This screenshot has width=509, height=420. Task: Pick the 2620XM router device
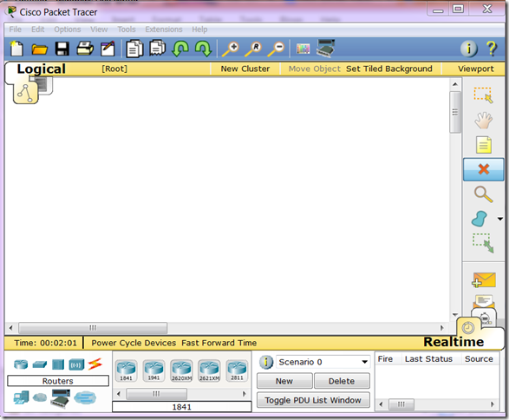(x=181, y=371)
